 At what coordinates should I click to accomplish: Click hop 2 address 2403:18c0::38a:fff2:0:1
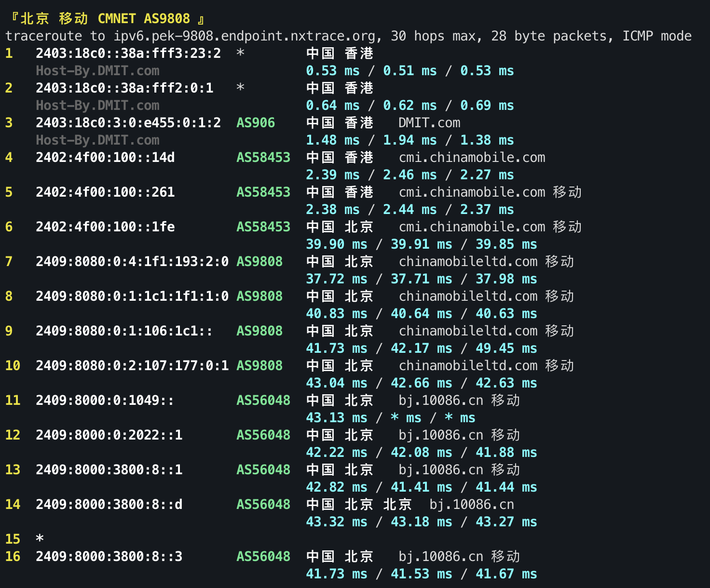[x=124, y=88]
